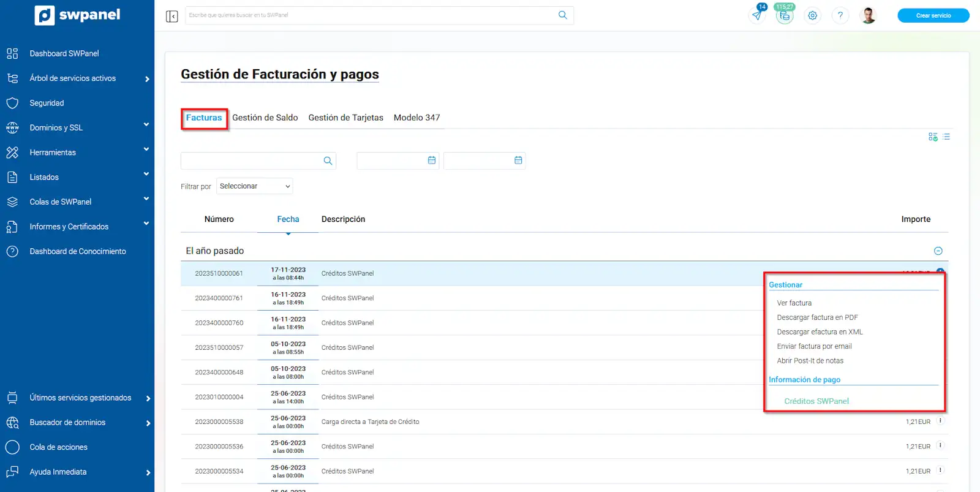Expand Herramientas chevron
Screen dimensions: 980x492
[x=146, y=149]
